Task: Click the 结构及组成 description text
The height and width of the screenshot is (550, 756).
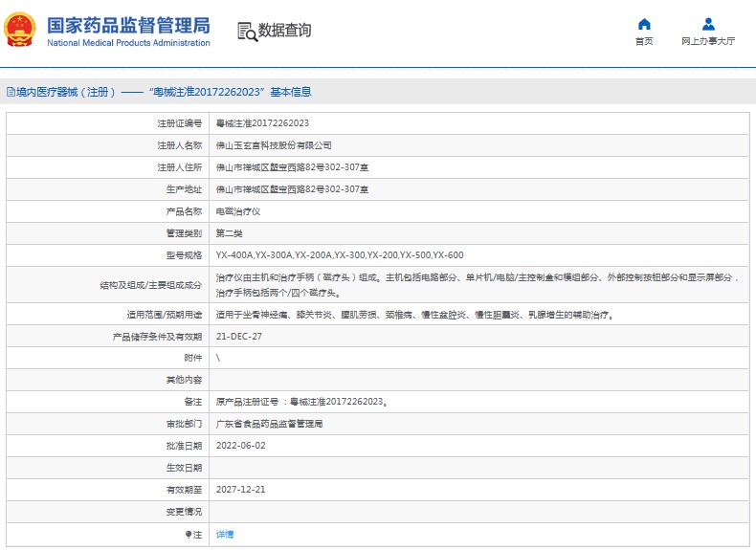Action: 478,285
